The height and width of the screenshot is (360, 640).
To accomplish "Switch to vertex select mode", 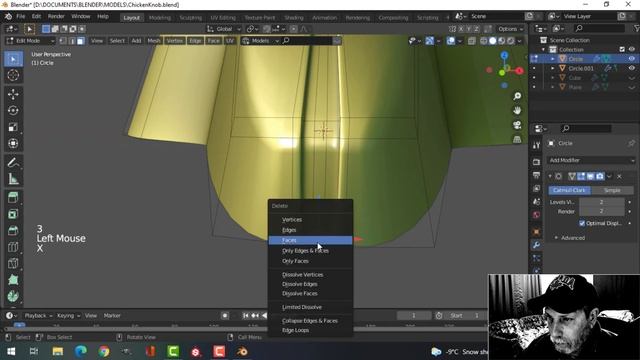I will coord(63,41).
